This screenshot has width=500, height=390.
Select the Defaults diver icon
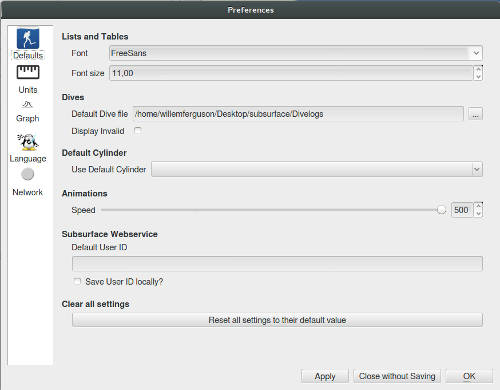coord(28,39)
